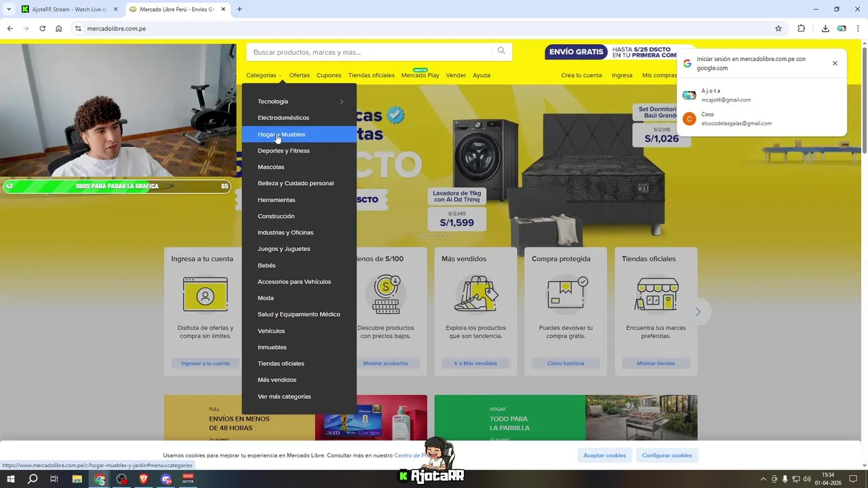Screen dimensions: 868x488
Task: Click the volume icon in system tray
Action: (x=807, y=479)
